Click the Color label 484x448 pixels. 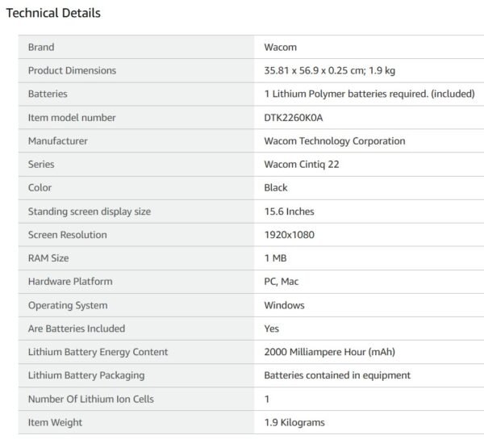click(40, 187)
